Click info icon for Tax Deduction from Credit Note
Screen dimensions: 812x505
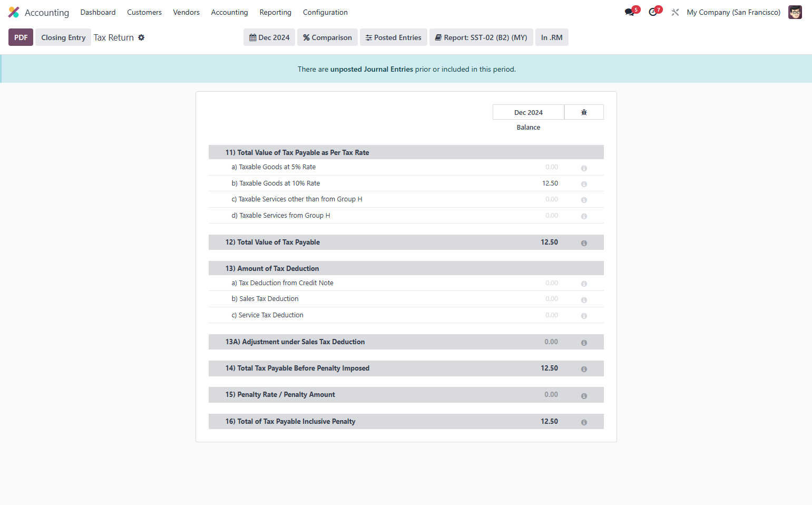tap(584, 284)
